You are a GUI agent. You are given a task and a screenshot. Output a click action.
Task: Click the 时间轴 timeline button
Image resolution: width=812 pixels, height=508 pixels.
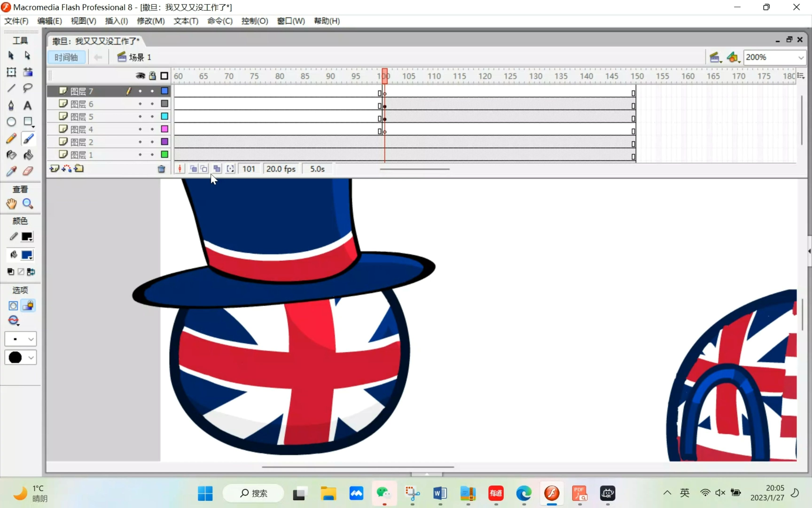click(66, 57)
